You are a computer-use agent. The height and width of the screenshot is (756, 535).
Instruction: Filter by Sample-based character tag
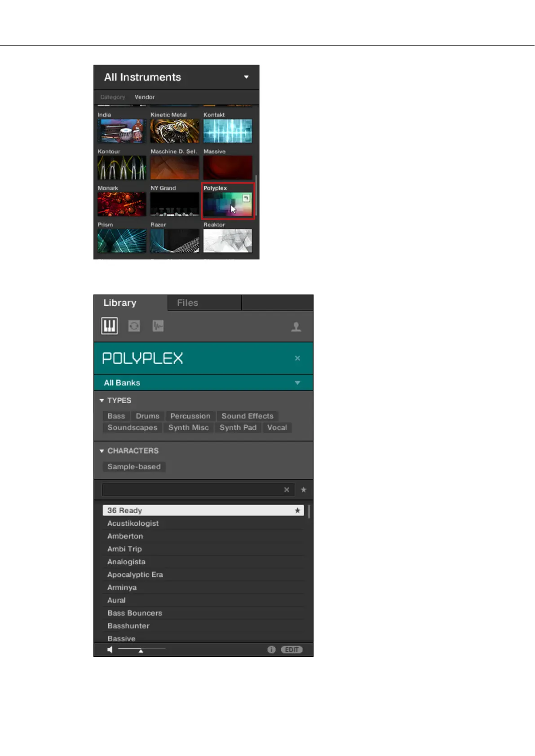(x=134, y=467)
